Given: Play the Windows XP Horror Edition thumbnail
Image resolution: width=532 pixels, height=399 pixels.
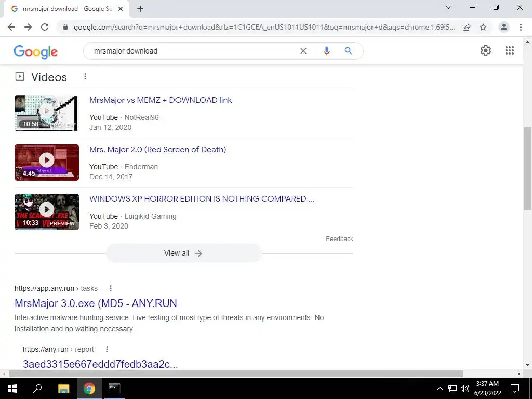Looking at the screenshot, I should point(47,212).
